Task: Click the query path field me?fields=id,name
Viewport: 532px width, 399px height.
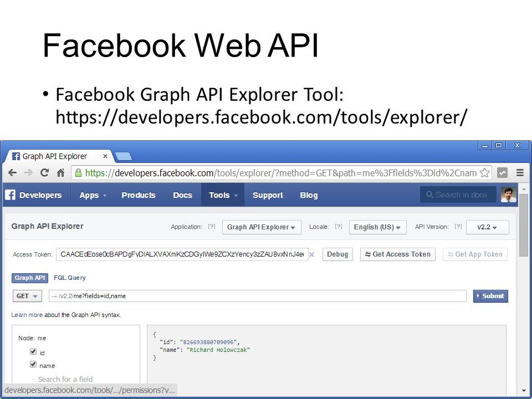Action: (x=258, y=296)
